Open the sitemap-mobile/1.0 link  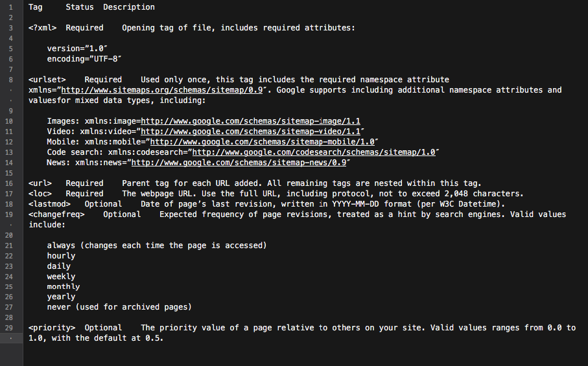click(x=262, y=142)
